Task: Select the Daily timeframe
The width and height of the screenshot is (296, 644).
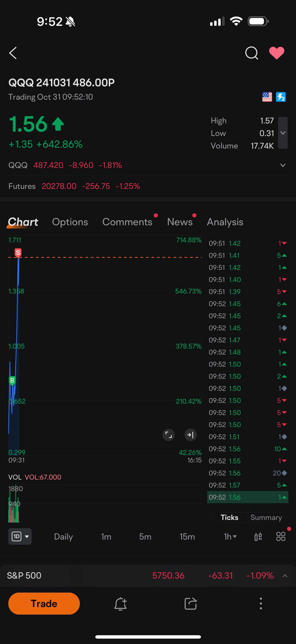Action: (x=63, y=536)
